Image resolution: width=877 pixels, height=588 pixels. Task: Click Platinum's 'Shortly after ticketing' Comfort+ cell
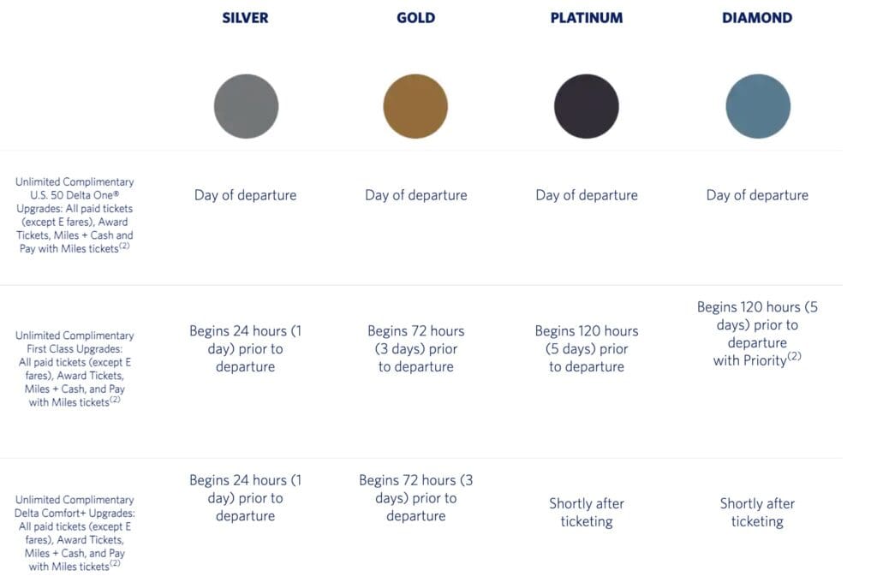[587, 512]
